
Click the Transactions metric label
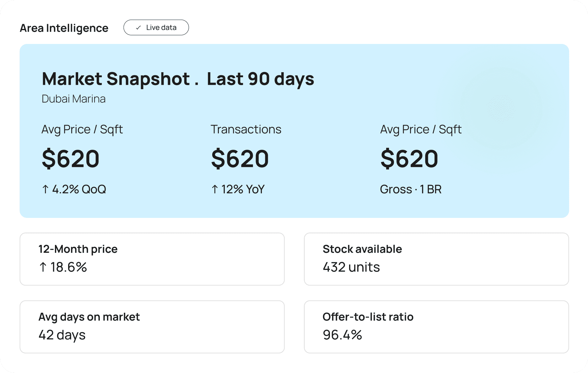pyautogui.click(x=246, y=129)
